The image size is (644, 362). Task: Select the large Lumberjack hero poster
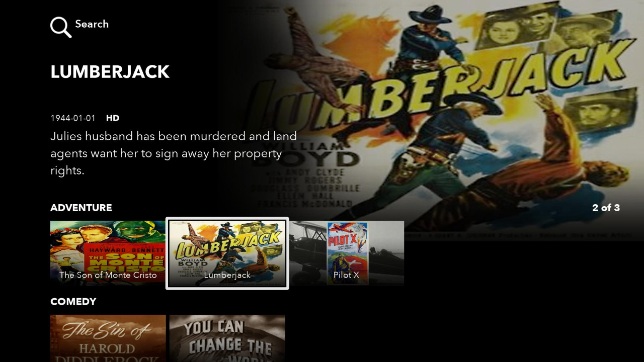click(x=443, y=121)
